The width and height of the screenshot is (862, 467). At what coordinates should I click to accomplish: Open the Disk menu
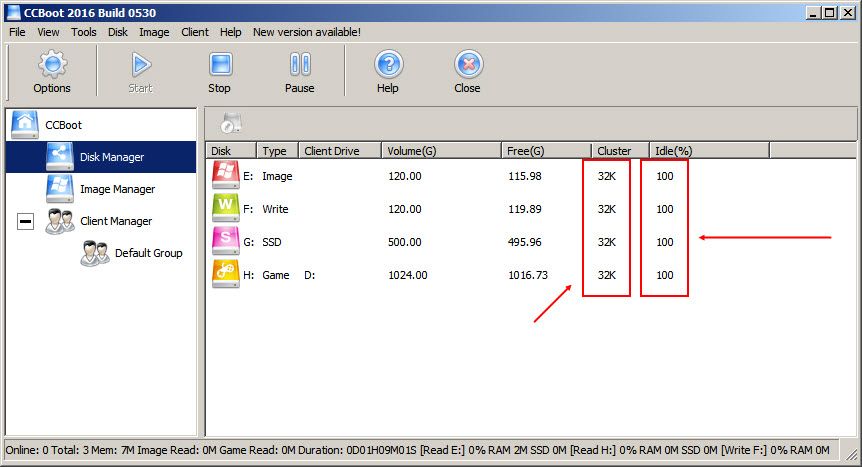click(x=118, y=32)
